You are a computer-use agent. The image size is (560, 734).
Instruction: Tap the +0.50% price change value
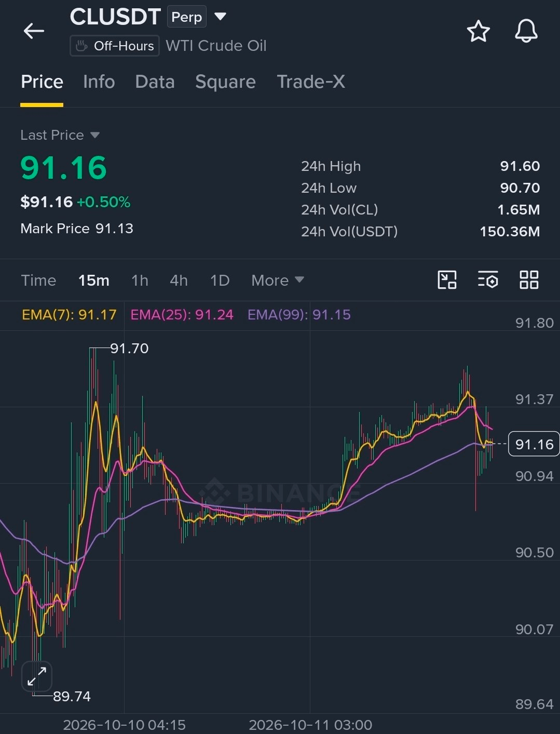click(103, 202)
